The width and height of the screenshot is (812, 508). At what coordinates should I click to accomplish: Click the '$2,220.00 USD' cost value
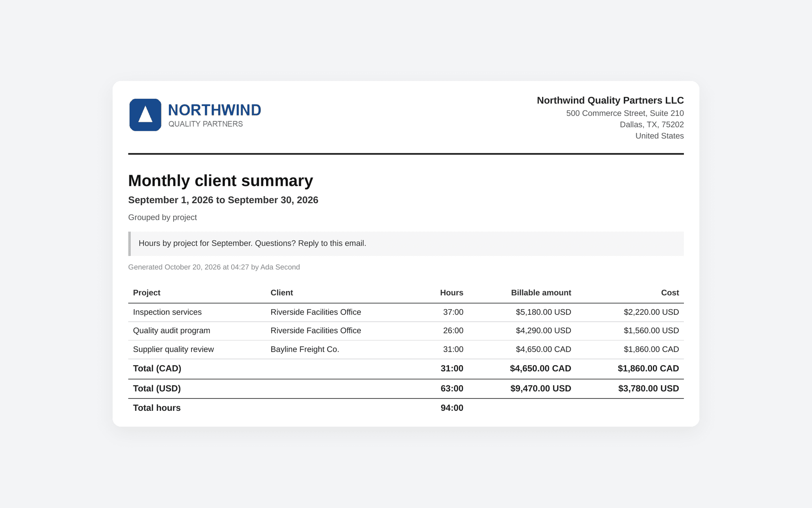(651, 312)
